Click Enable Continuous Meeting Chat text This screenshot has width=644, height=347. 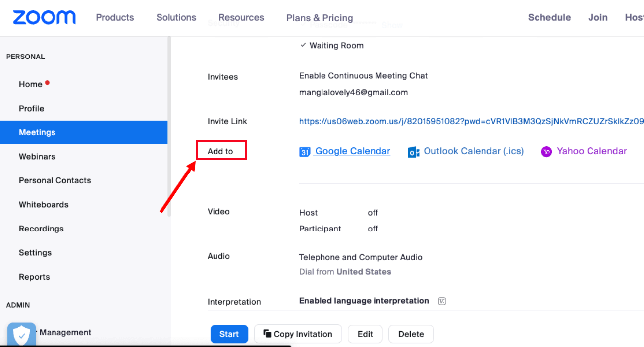[364, 76]
